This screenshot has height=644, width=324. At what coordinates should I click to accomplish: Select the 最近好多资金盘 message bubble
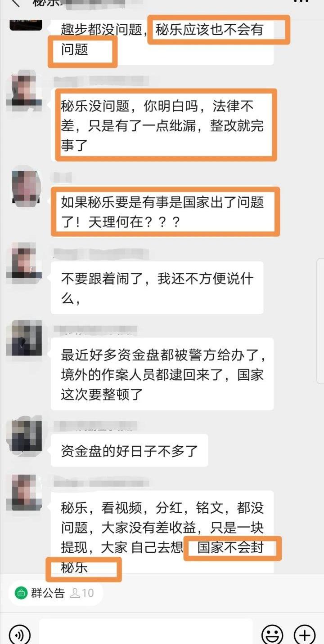tap(162, 374)
